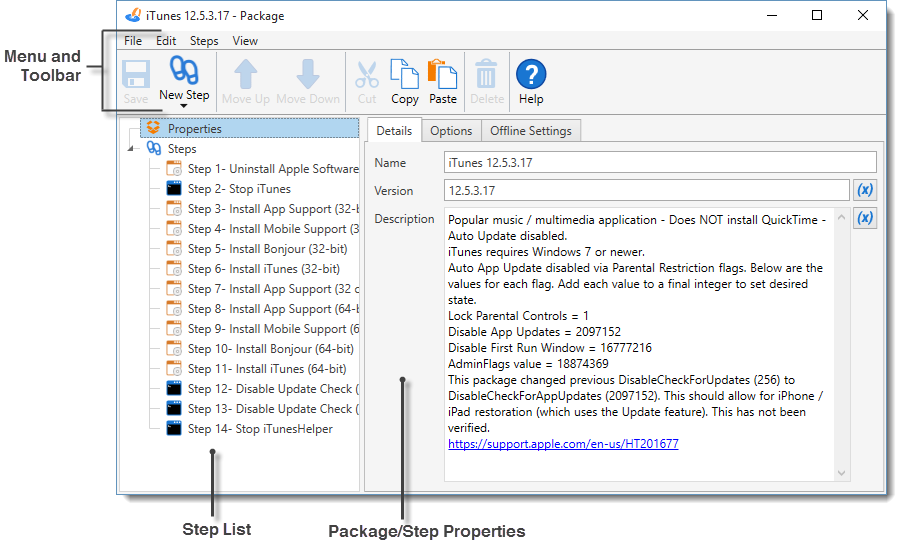Click the Delete trash can icon

487,74
